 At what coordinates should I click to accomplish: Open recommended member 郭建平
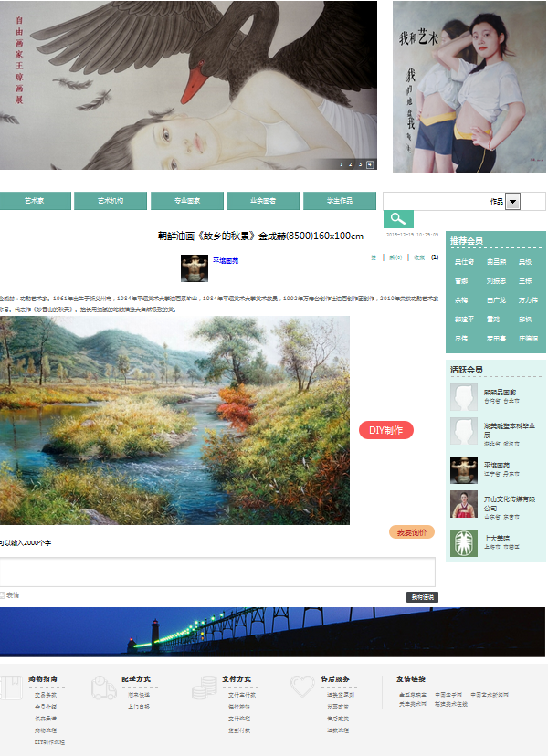[x=464, y=320]
